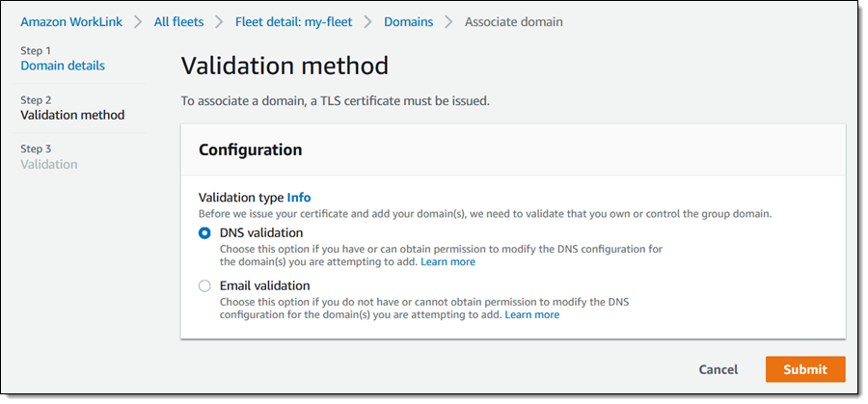Select Step 2 Validation method in sidebar
This screenshot has height=404, width=868.
(72, 115)
